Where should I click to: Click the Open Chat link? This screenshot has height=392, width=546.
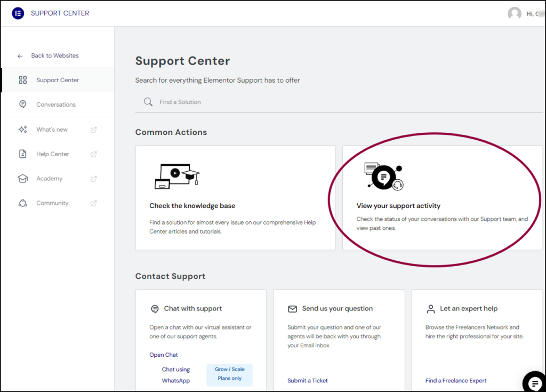tap(163, 354)
